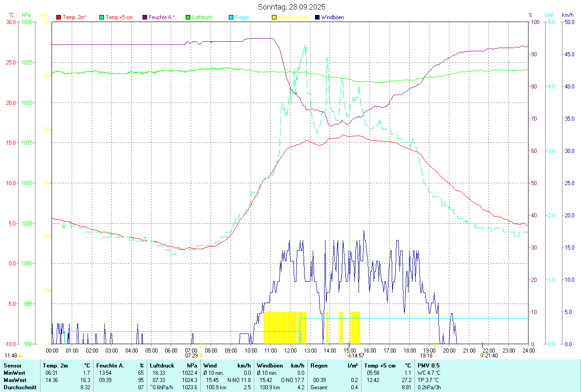Viewport: 581px width, 392px height.
Task: Click the sunset marker at 19:18
Action: (x=435, y=356)
